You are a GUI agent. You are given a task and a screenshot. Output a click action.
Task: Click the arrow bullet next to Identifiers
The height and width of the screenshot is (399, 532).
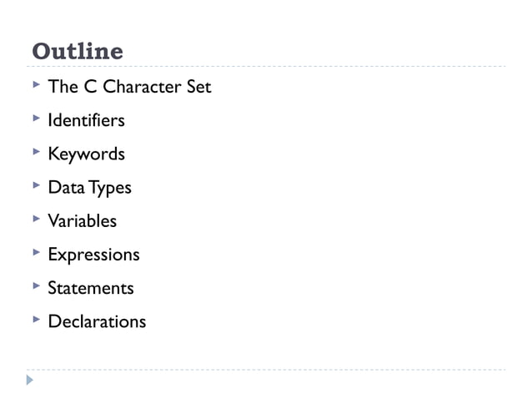37,118
